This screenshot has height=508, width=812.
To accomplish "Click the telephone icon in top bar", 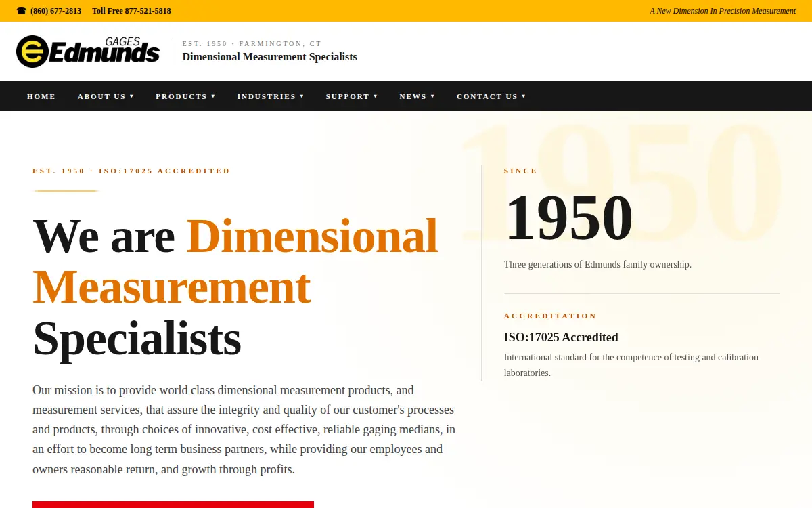I will pos(22,11).
